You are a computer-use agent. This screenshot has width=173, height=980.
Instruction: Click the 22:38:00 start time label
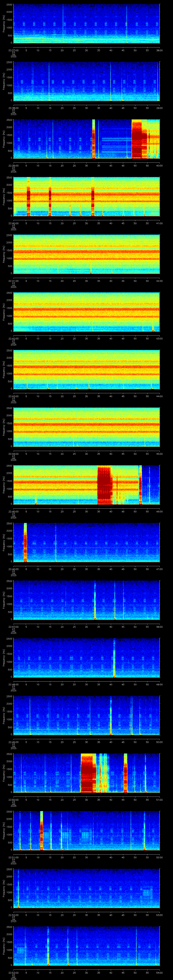[x=13, y=108]
